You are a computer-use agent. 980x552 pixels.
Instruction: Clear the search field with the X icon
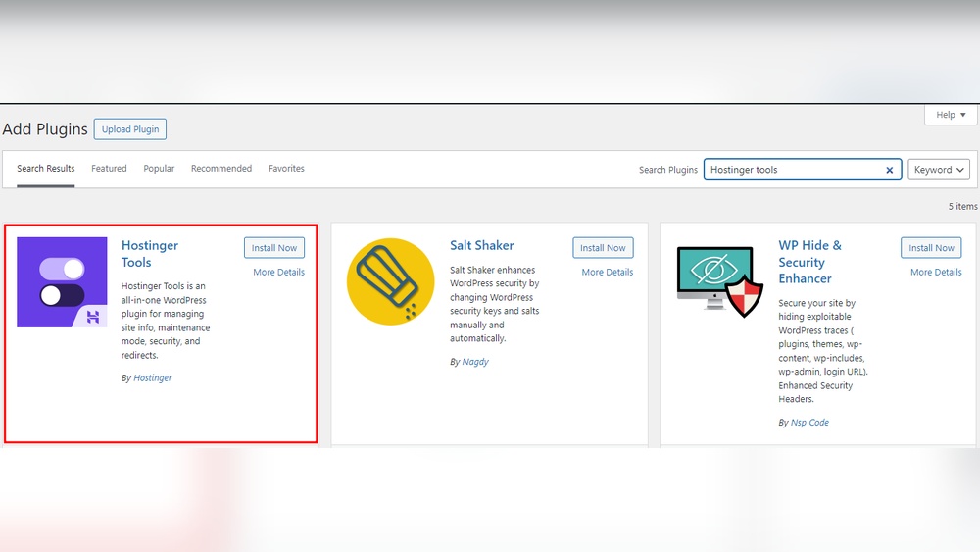coord(890,170)
